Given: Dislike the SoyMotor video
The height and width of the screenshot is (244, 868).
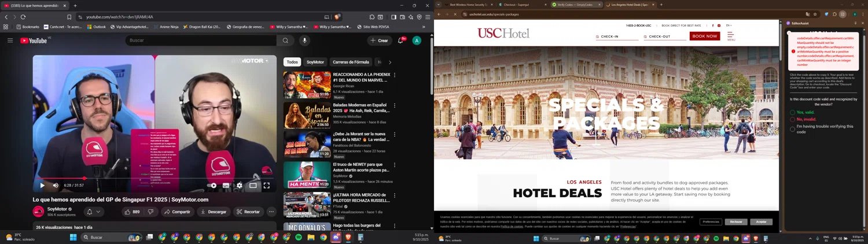Looking at the screenshot, I should [x=150, y=212].
